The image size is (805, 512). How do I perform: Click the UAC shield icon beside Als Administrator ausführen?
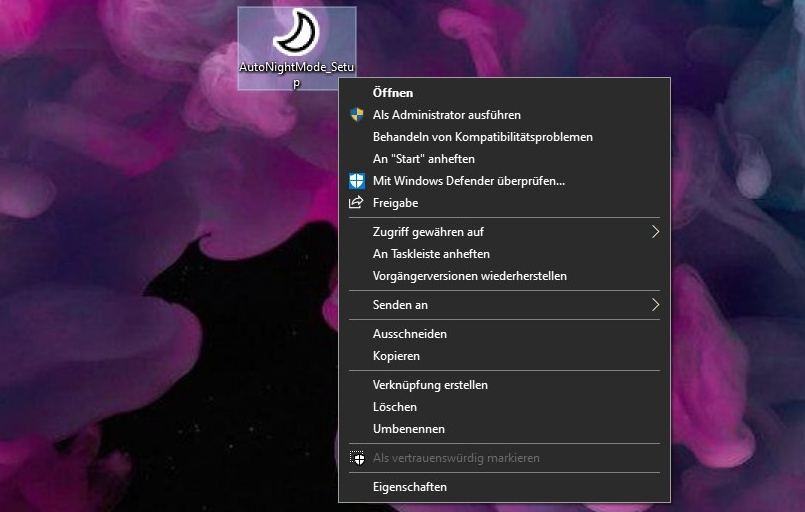coord(357,115)
